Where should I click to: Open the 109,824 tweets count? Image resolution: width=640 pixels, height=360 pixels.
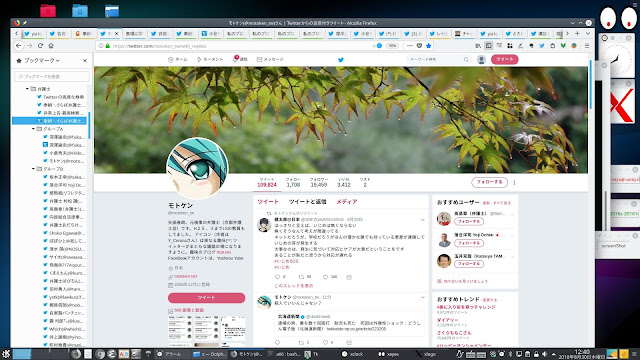[267, 182]
